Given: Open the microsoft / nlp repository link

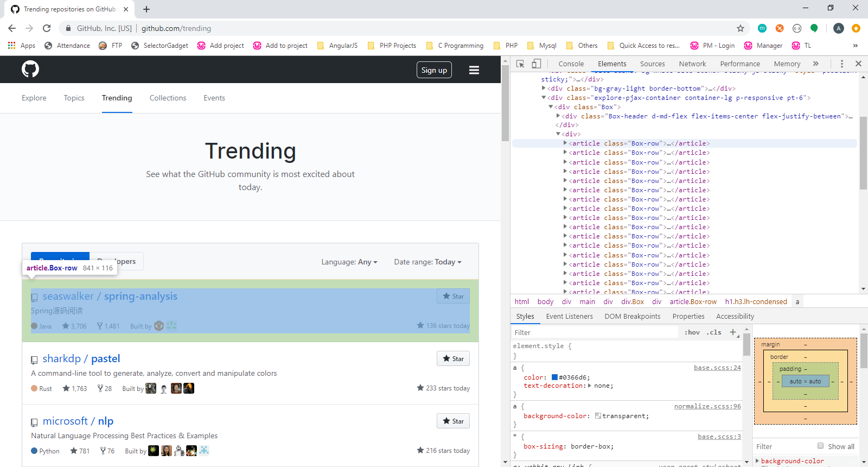Looking at the screenshot, I should coord(78,421).
